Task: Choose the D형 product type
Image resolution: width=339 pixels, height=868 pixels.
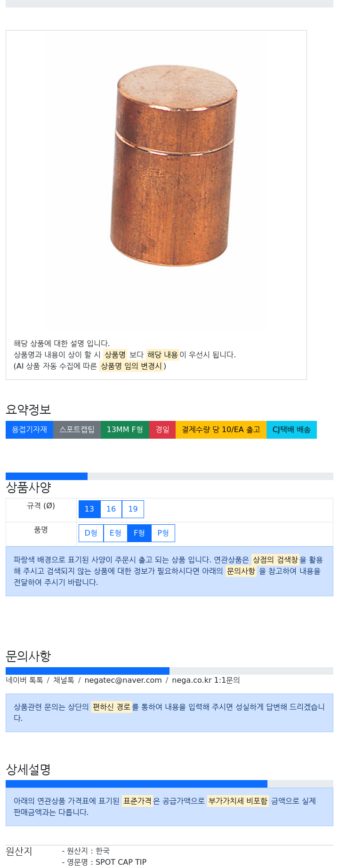Action: [x=91, y=533]
